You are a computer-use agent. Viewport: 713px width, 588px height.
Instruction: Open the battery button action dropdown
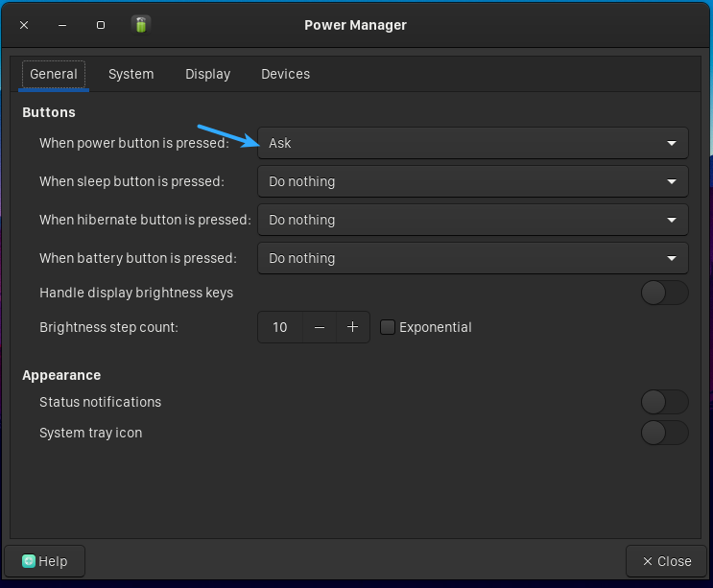[x=473, y=258]
